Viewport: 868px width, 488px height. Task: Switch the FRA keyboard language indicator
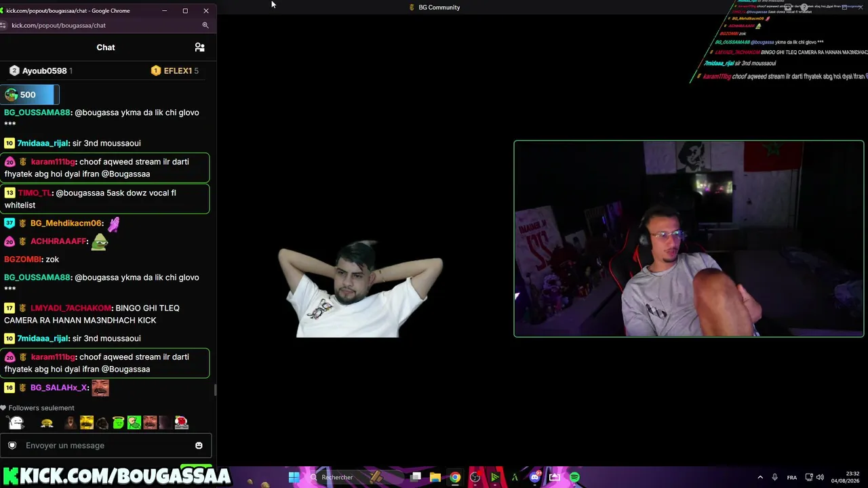point(792,477)
